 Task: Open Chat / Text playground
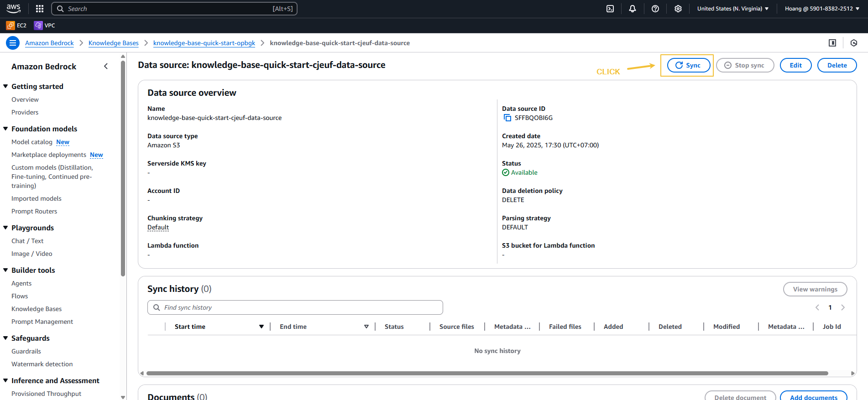[x=27, y=241]
